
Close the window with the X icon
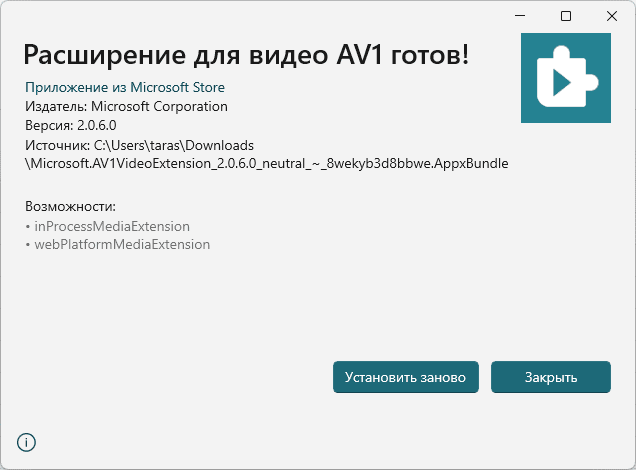pos(612,16)
